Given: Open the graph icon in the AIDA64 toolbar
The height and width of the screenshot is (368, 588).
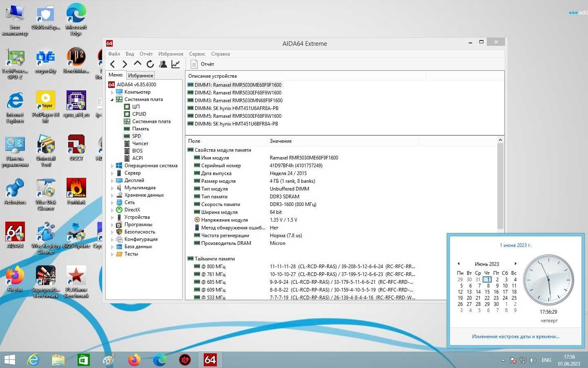Looking at the screenshot, I should point(176,64).
